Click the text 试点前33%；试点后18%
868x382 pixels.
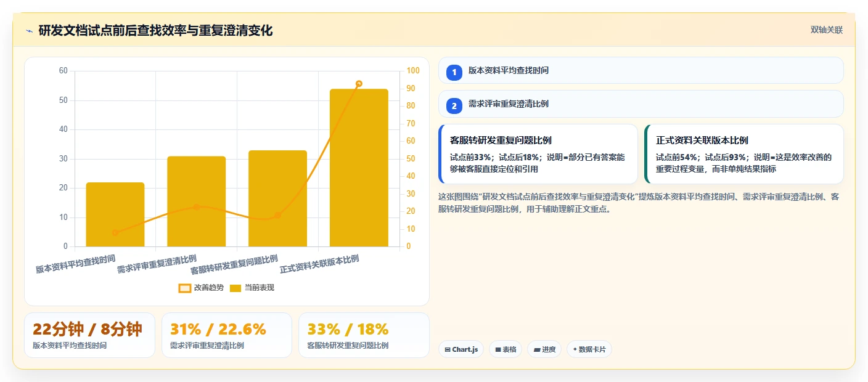tap(496, 157)
